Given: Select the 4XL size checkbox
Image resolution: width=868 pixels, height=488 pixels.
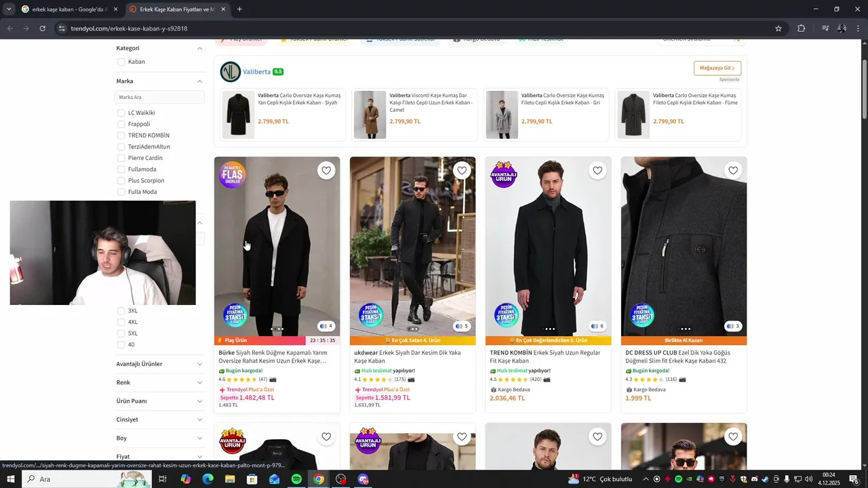Looking at the screenshot, I should point(121,322).
